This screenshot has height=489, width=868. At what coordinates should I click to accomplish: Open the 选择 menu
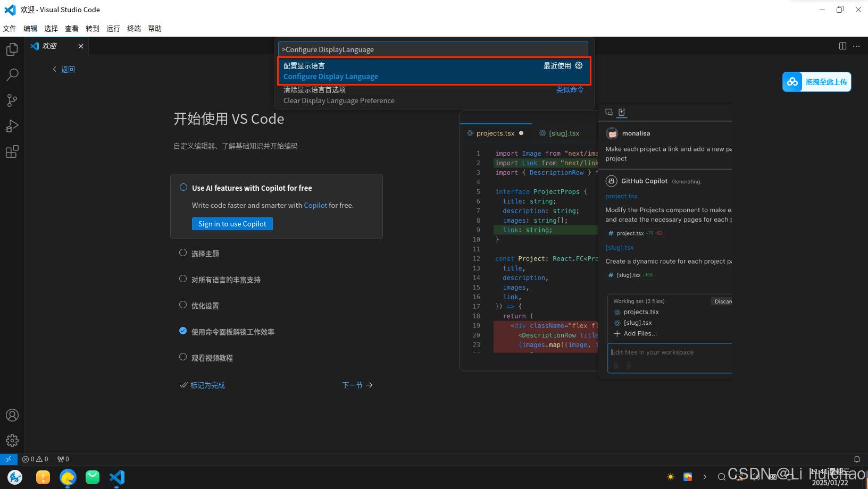coord(51,29)
